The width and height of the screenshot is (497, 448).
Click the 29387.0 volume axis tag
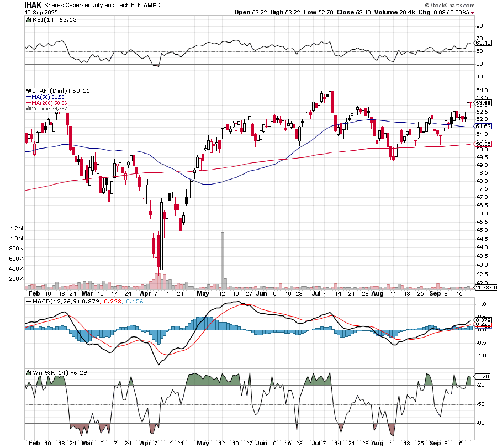click(x=484, y=288)
